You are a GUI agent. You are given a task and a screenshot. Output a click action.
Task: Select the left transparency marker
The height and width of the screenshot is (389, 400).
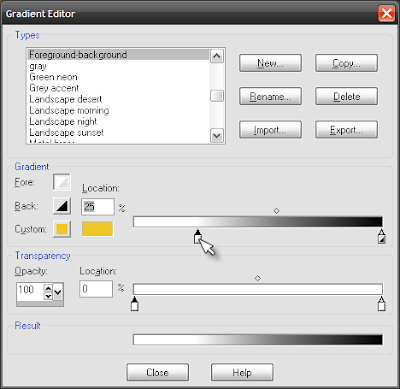pos(134,303)
